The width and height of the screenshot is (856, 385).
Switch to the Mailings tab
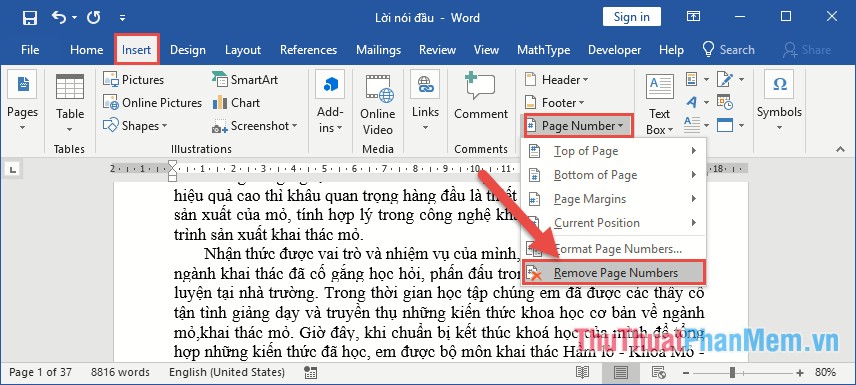coord(378,50)
